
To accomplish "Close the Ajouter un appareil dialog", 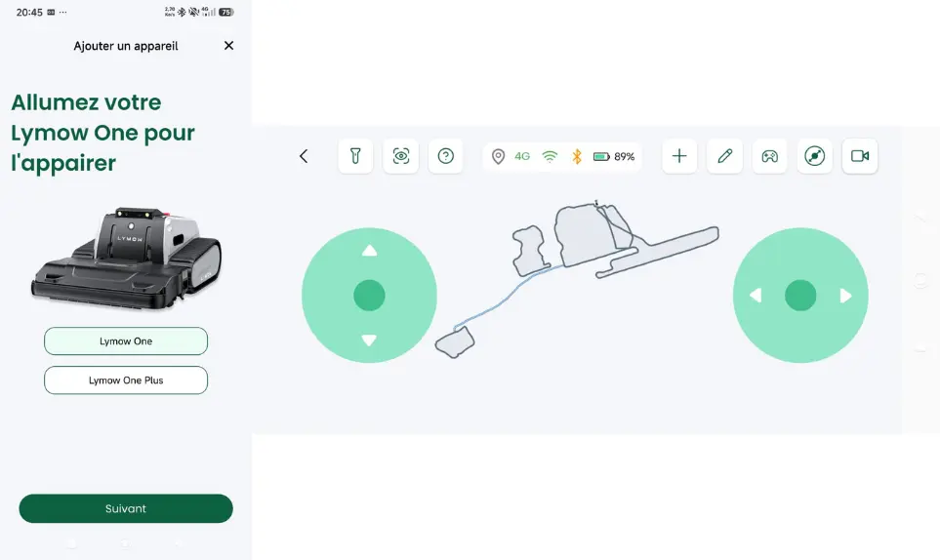I will pyautogui.click(x=228, y=46).
